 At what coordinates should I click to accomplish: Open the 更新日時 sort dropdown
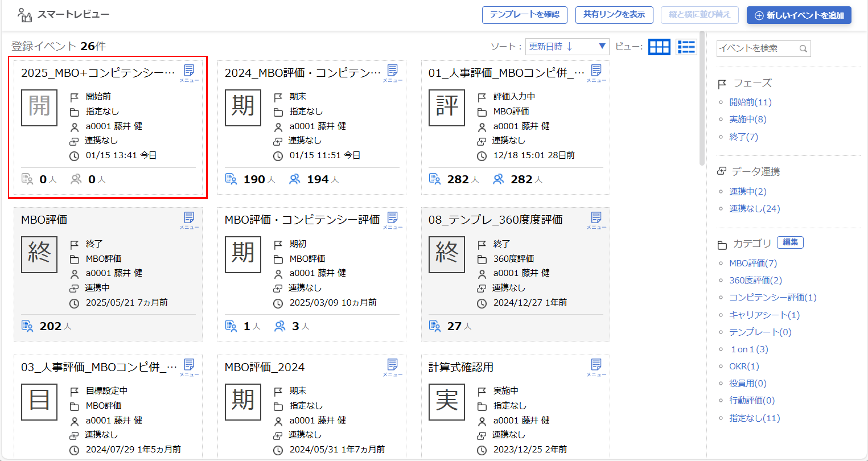pos(559,47)
